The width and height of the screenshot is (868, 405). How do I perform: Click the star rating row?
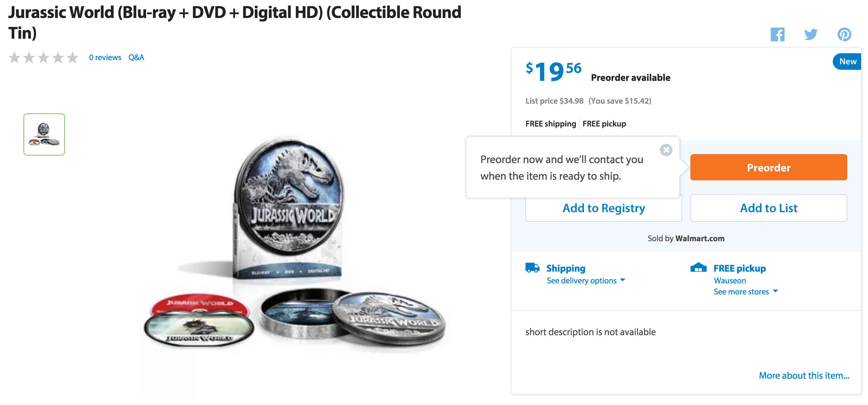44,57
